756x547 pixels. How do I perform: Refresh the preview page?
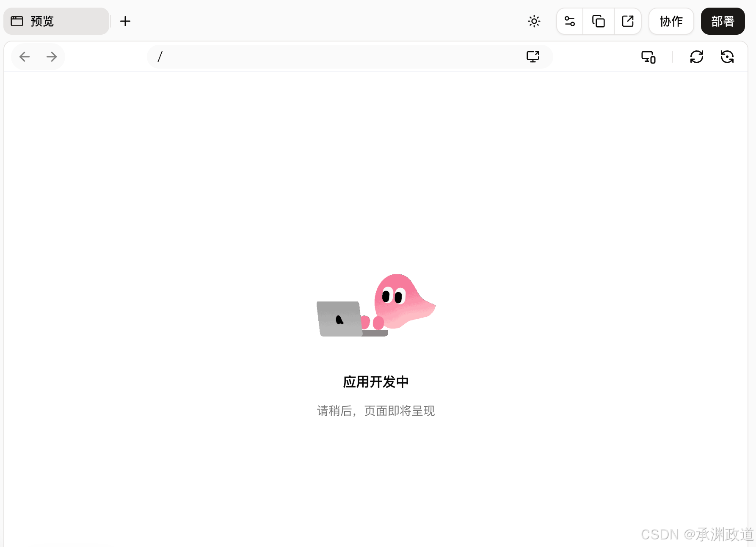point(697,57)
